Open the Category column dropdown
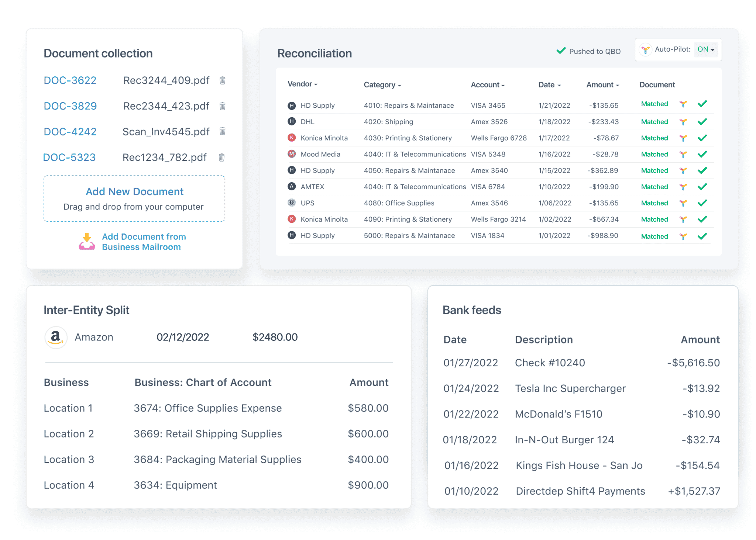 tap(382, 85)
